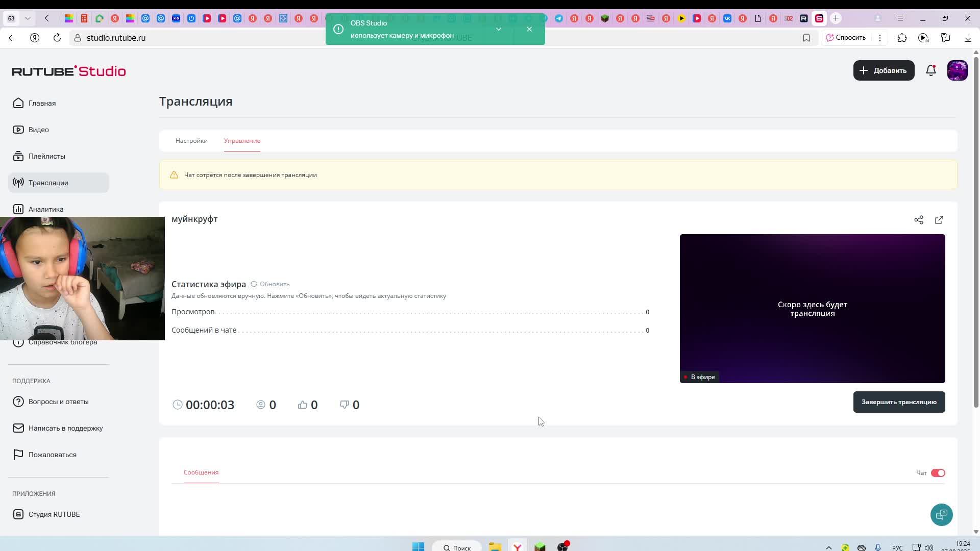Click the bookmark icon in the address bar
980x551 pixels.
(x=806, y=38)
